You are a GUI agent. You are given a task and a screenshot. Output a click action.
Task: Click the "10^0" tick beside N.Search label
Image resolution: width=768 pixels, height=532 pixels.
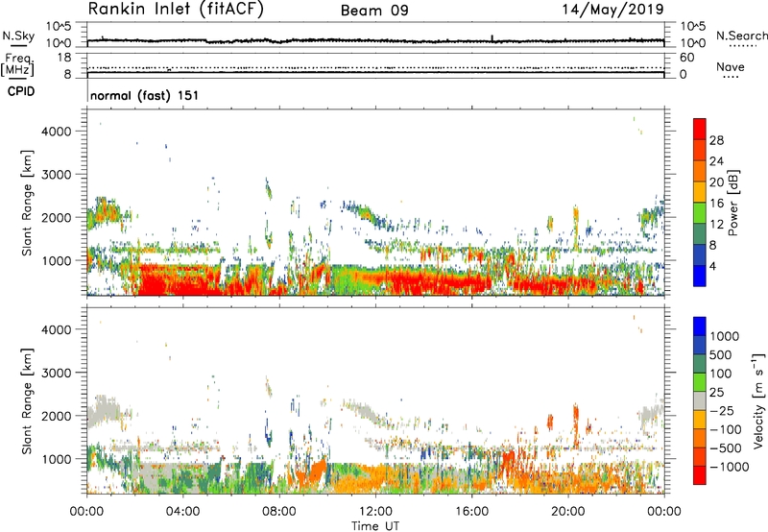[693, 43]
